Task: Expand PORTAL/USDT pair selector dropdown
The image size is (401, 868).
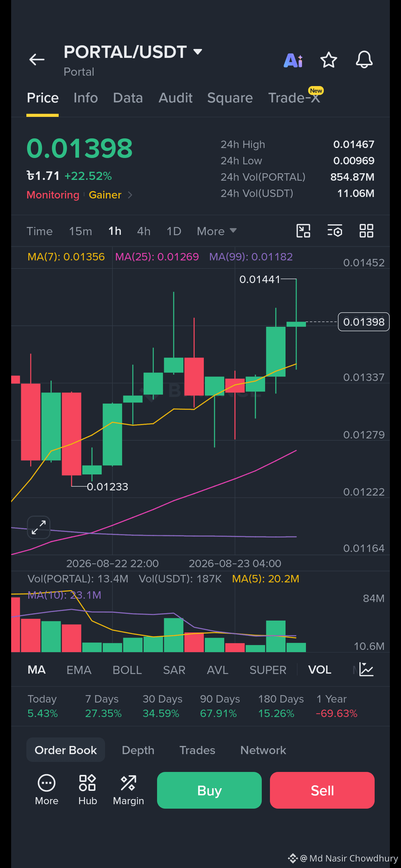Action: point(198,52)
